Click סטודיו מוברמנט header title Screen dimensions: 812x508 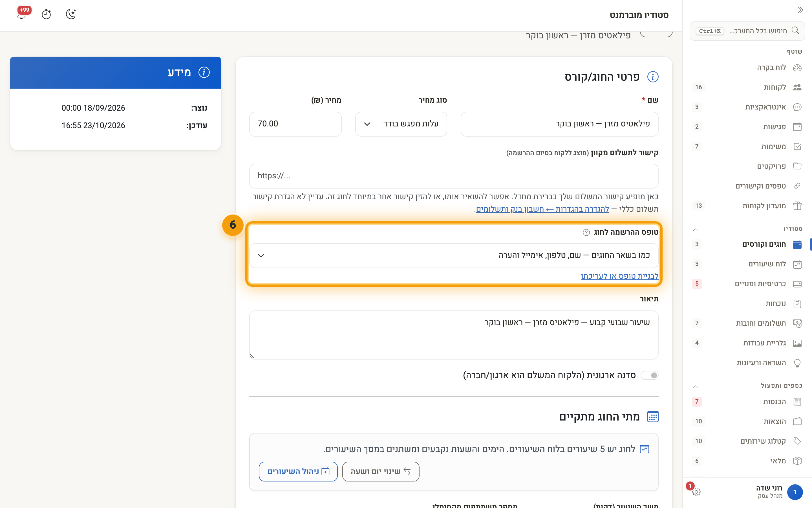(x=639, y=15)
